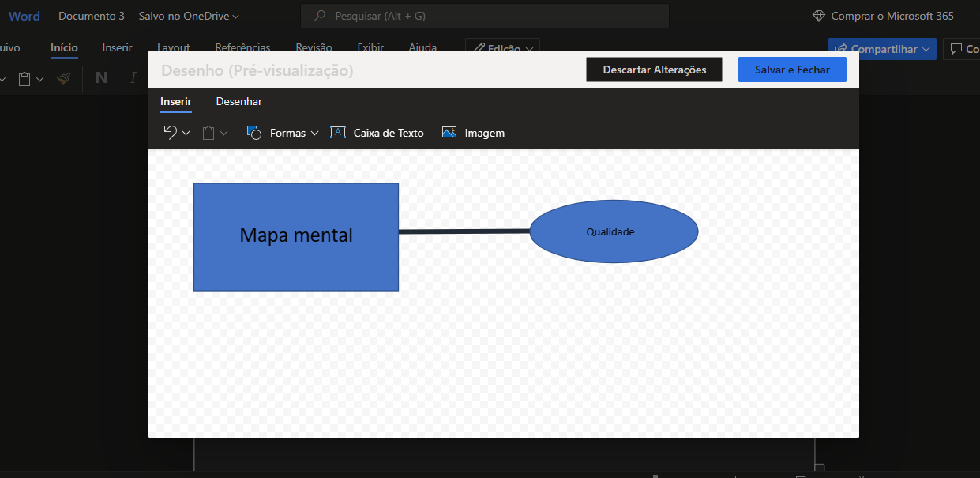Toggle italic I formatting
This screenshot has width=980, height=478.
pyautogui.click(x=133, y=77)
